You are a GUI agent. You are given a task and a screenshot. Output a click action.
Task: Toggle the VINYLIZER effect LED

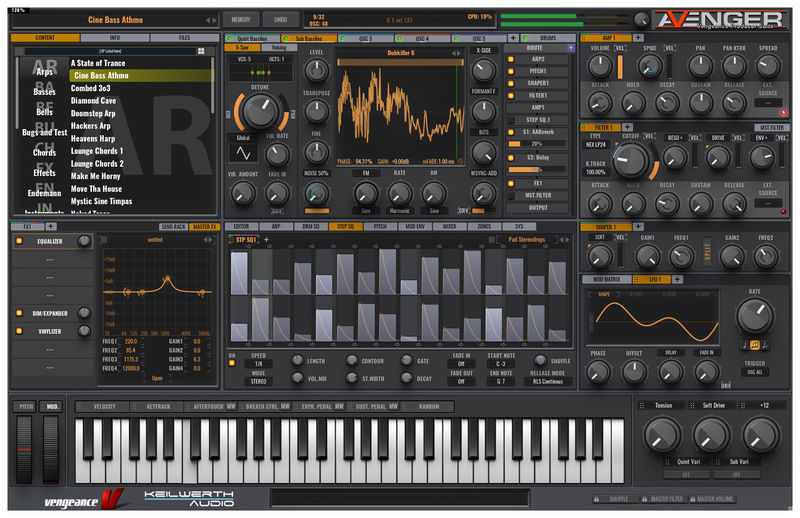[x=19, y=331]
